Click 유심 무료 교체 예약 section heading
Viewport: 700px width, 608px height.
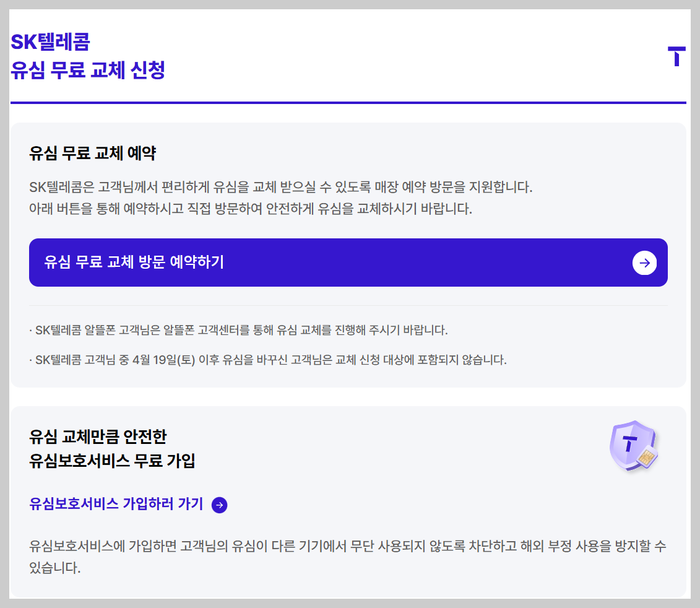92,153
